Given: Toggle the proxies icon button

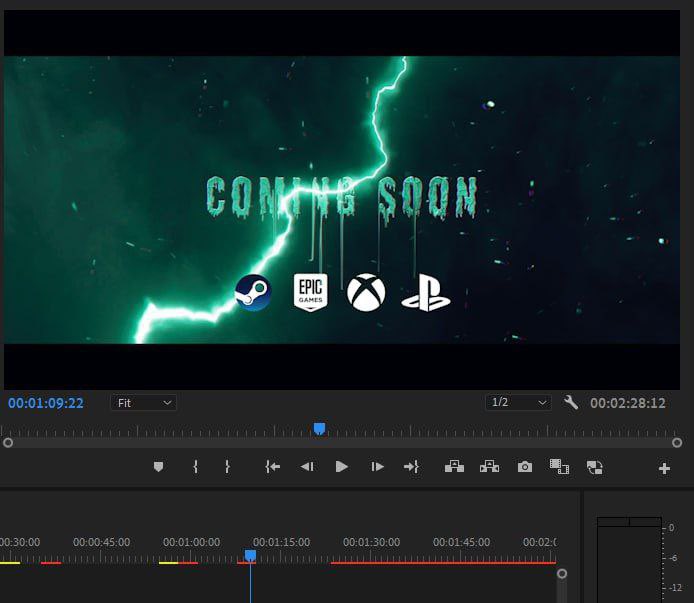Looking at the screenshot, I should 594,467.
